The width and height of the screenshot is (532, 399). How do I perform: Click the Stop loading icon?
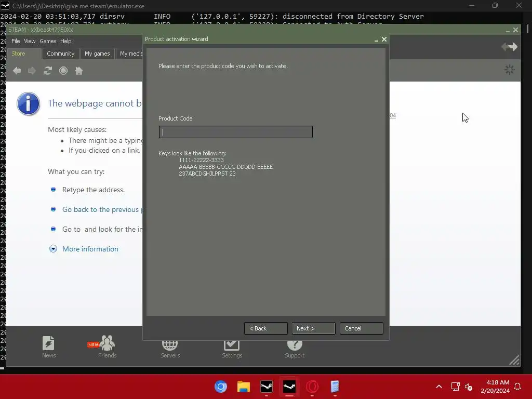63,71
